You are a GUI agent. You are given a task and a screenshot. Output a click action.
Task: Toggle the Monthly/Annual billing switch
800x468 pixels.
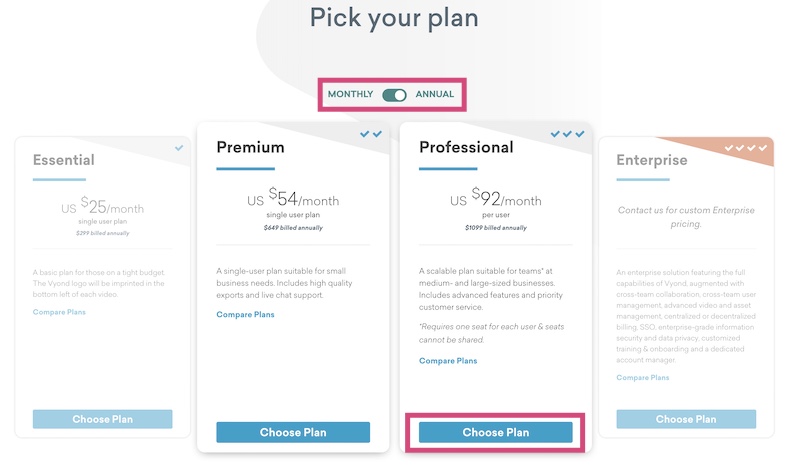pos(394,95)
